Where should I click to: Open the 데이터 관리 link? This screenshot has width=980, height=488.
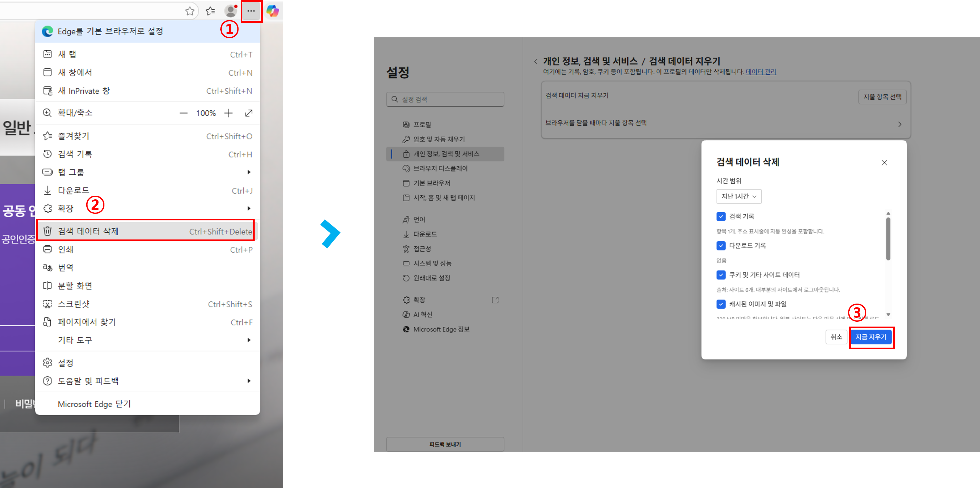(x=762, y=72)
